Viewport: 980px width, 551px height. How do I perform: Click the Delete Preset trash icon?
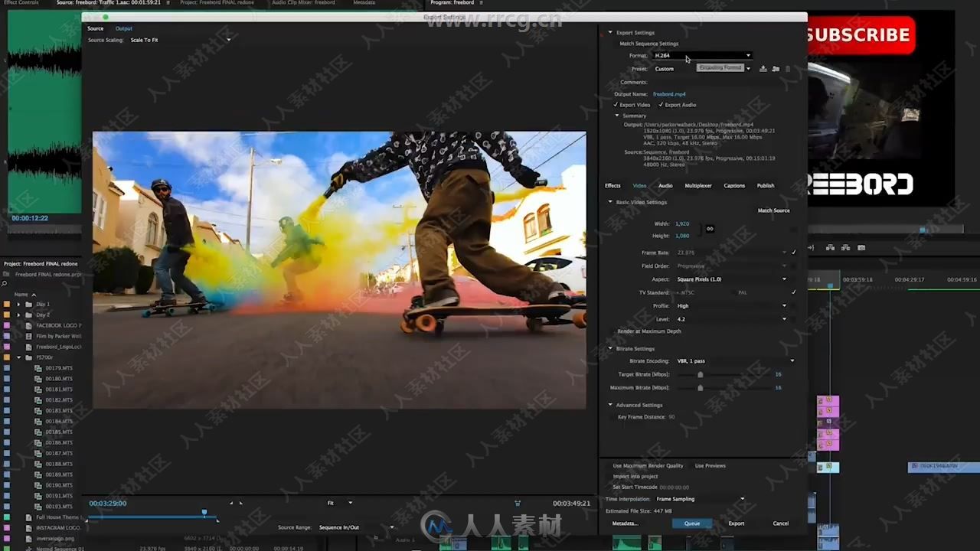click(788, 69)
